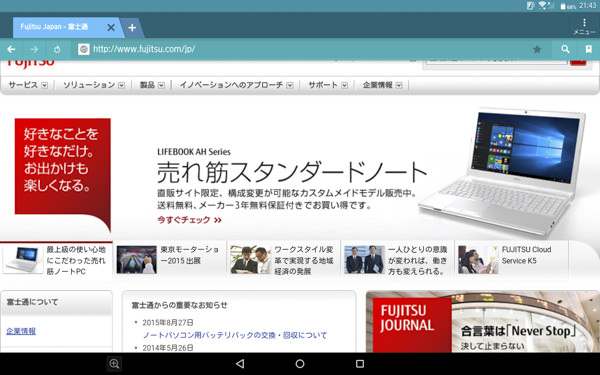Click the 富士通について panel heading

pos(33,302)
